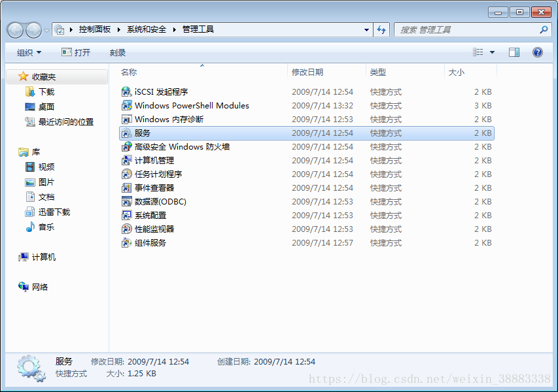Click the iSCSI 发起程序 shortcut icon
This screenshot has width=558, height=392.
point(126,91)
